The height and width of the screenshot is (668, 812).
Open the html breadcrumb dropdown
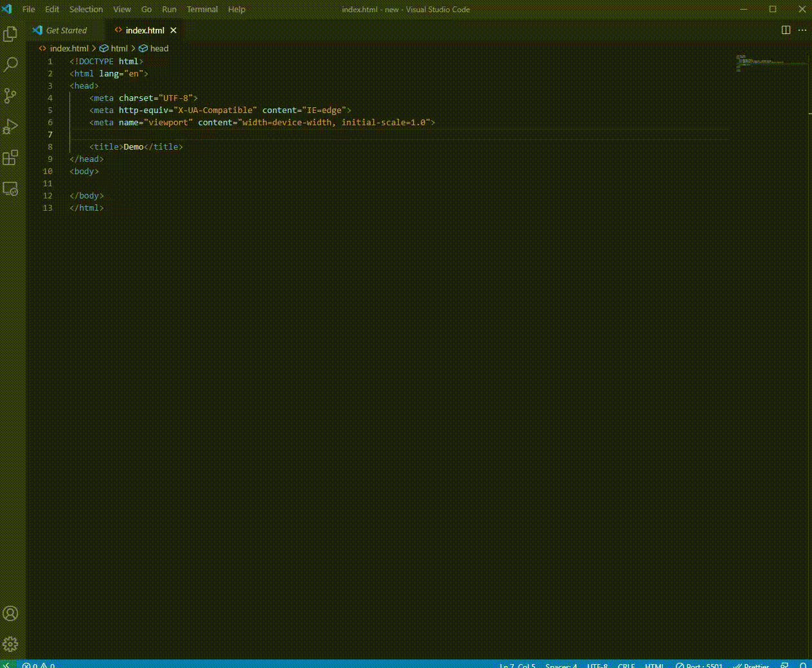pyautogui.click(x=119, y=48)
